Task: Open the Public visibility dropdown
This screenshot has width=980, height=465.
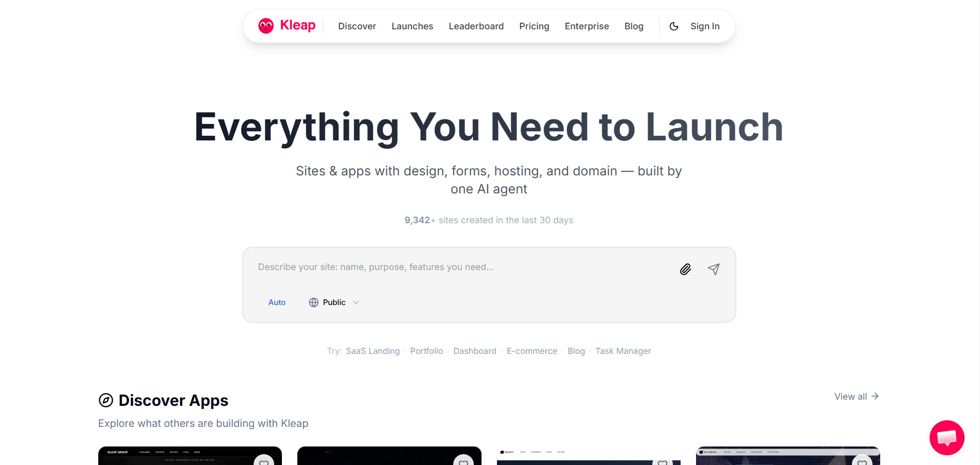Action: click(333, 302)
